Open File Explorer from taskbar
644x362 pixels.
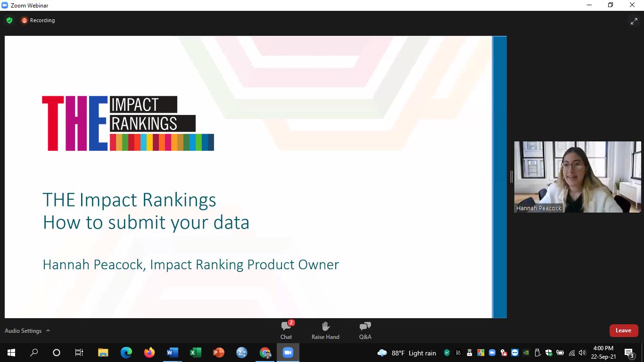click(103, 353)
